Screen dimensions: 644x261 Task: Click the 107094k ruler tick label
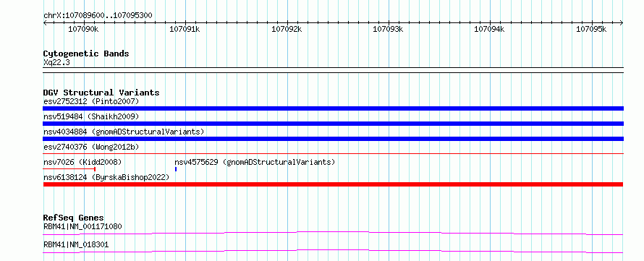[x=490, y=29]
